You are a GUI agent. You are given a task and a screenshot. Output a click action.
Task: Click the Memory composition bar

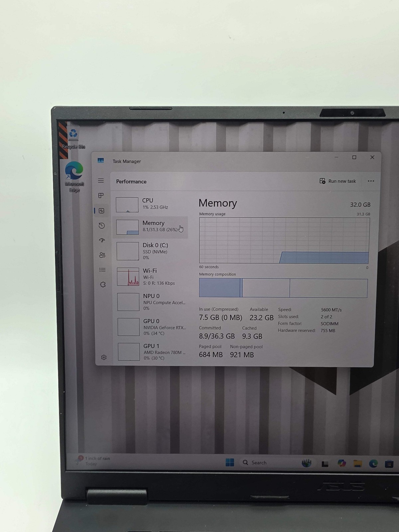click(x=283, y=288)
